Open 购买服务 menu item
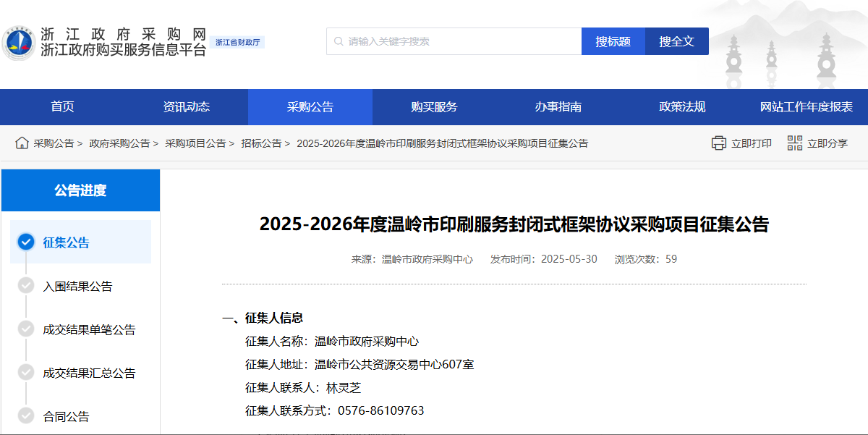The height and width of the screenshot is (435, 868). click(434, 107)
